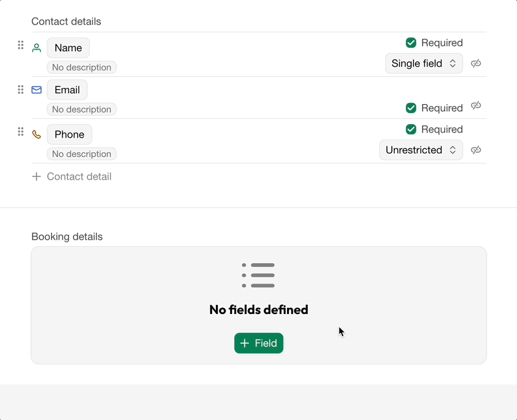Click the list icon above No fields defined

coord(258,275)
